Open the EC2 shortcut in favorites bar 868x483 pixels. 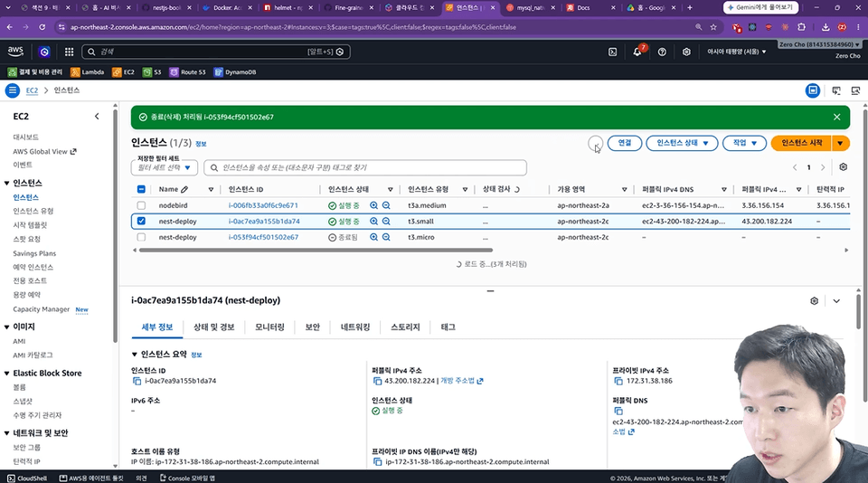[124, 72]
